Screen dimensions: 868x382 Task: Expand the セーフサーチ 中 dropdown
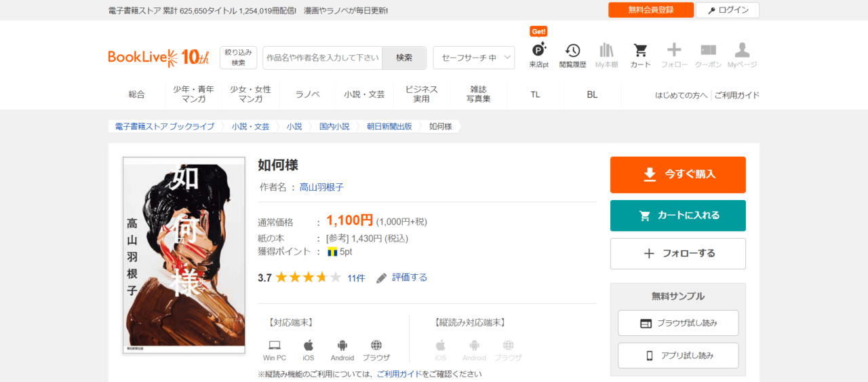[473, 58]
